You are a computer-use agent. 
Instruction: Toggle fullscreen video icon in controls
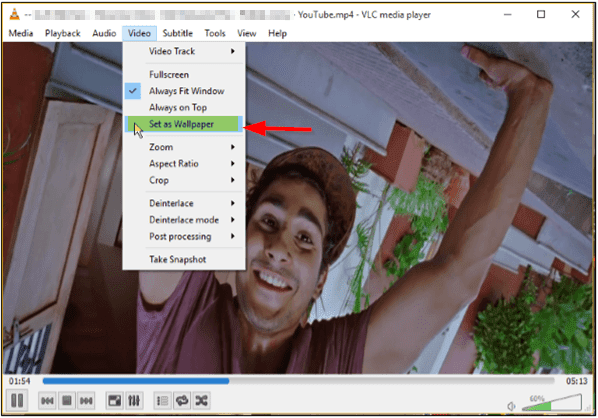pyautogui.click(x=114, y=400)
